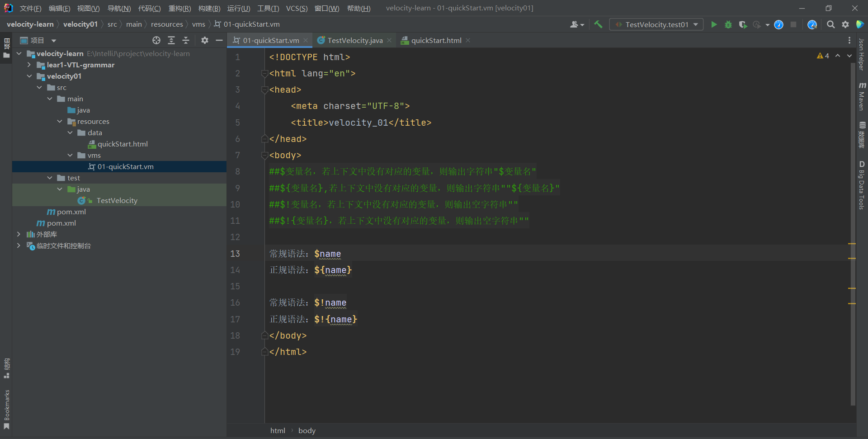Open Structure tool window

coord(6,368)
